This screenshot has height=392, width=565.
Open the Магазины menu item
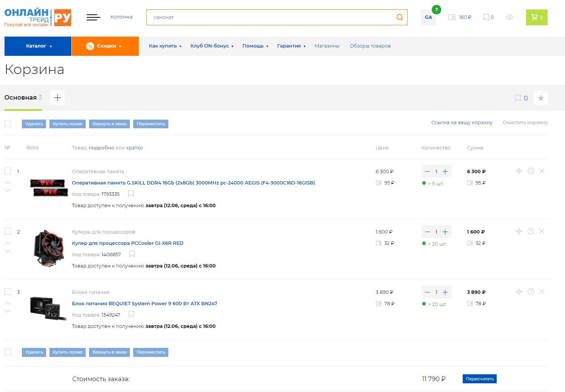(x=327, y=46)
